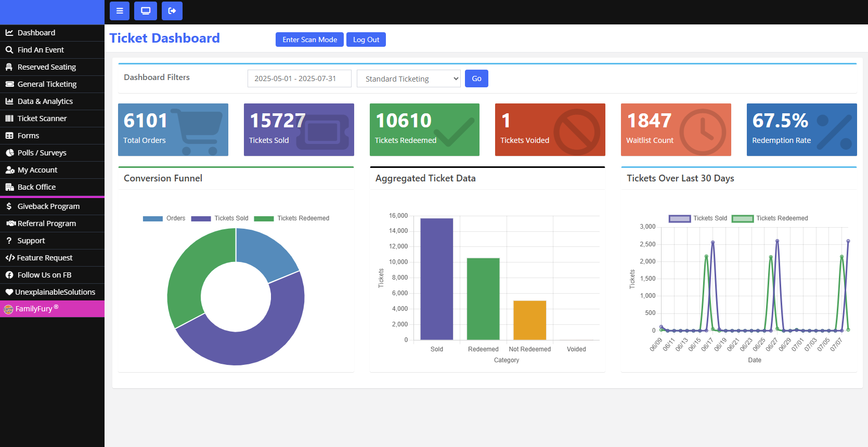
Task: Open the Dashboard menu item
Action: 52,33
